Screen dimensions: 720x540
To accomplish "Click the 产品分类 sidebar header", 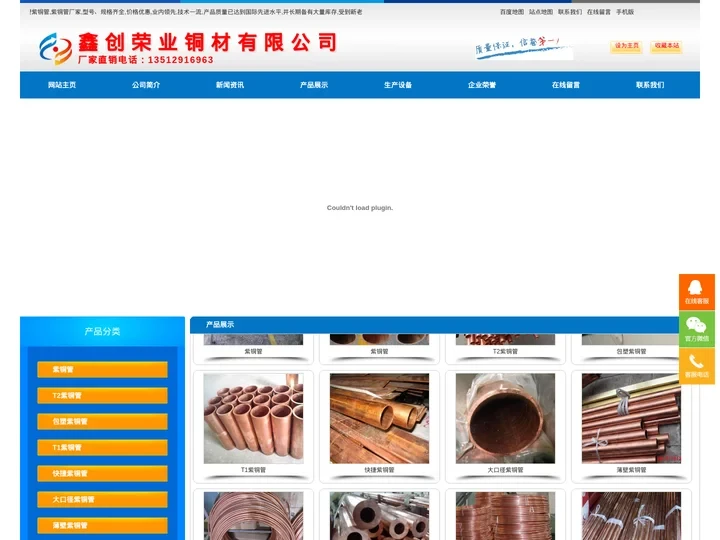I will point(102,332).
